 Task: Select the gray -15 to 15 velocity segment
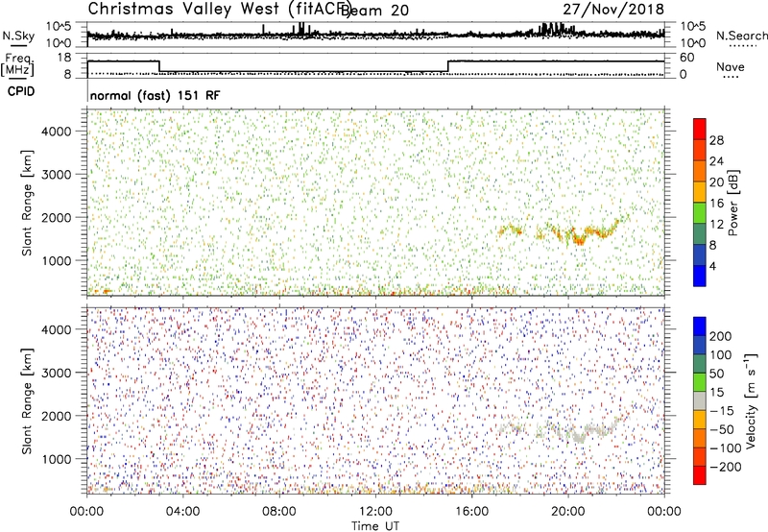point(700,400)
